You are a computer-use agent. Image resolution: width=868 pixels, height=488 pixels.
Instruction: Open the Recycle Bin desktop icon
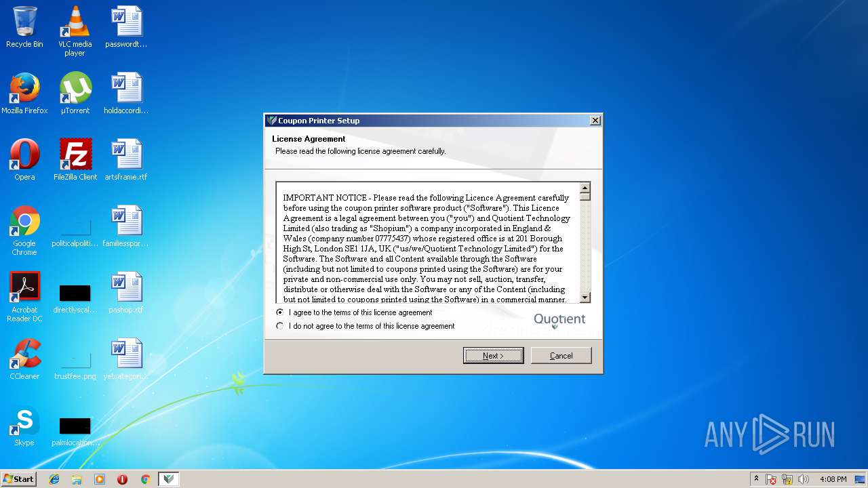[x=24, y=27]
